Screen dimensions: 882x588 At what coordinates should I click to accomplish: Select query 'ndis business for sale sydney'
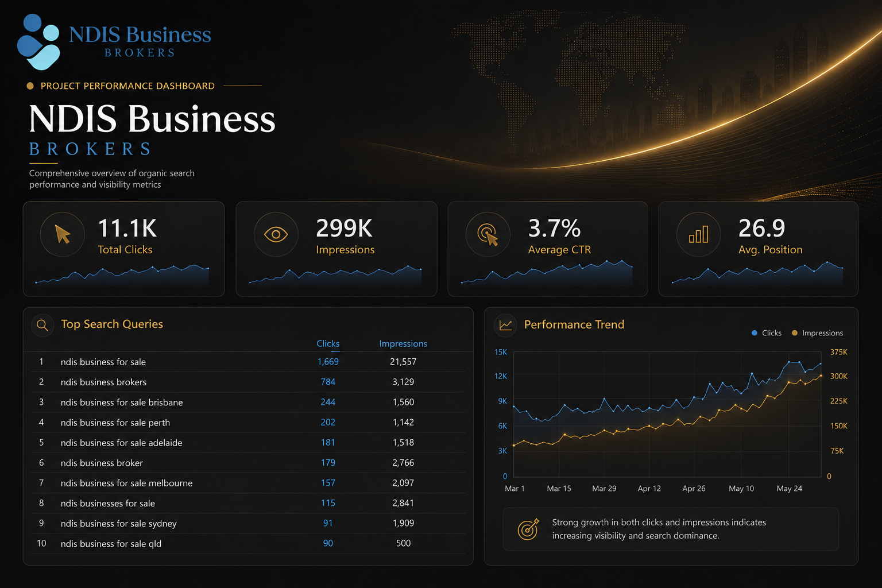119,524
